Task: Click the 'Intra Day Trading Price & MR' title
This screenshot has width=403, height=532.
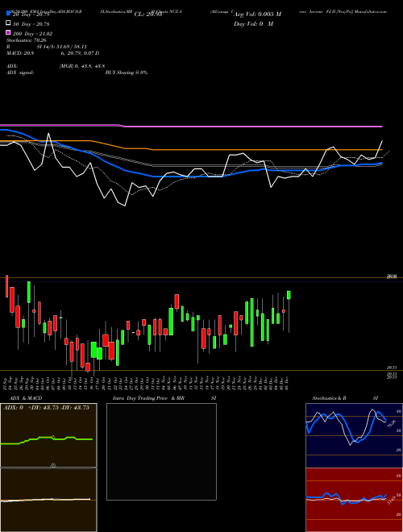Action: [x=148, y=398]
